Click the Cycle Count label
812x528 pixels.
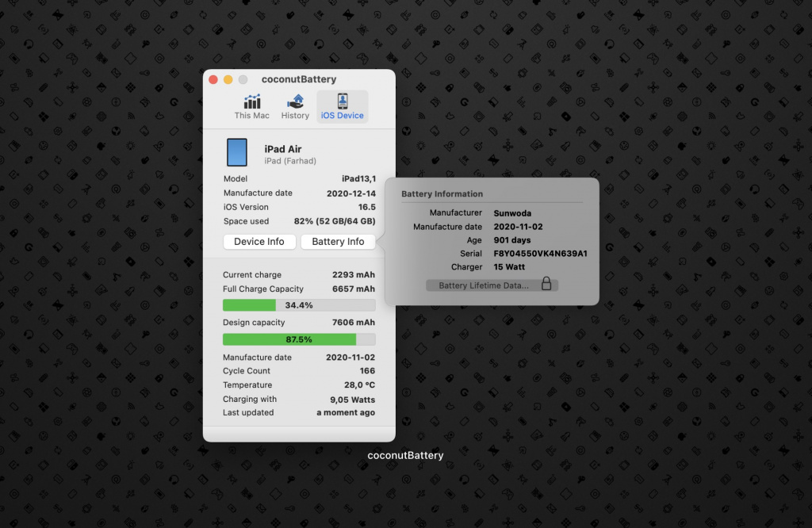[247, 371]
